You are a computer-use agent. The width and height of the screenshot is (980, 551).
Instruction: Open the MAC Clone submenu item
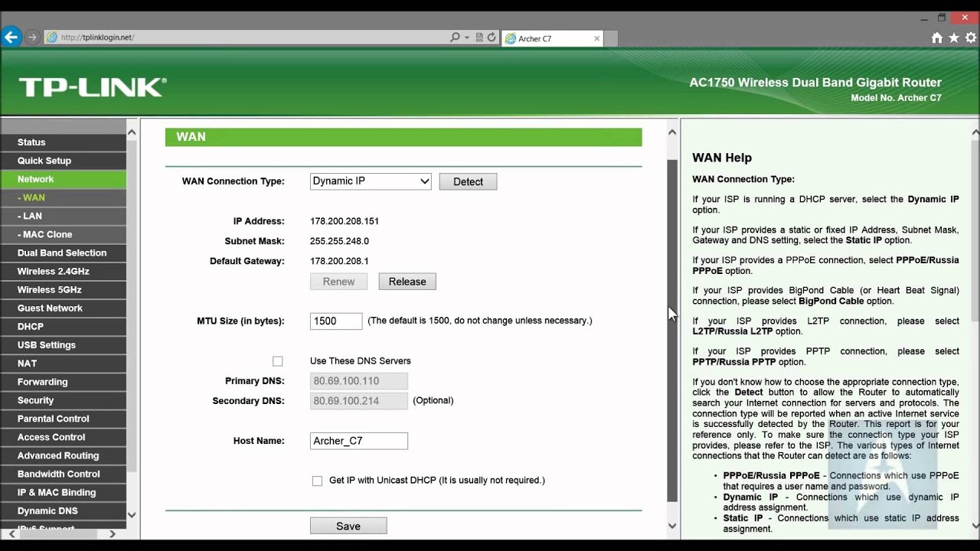pos(63,234)
